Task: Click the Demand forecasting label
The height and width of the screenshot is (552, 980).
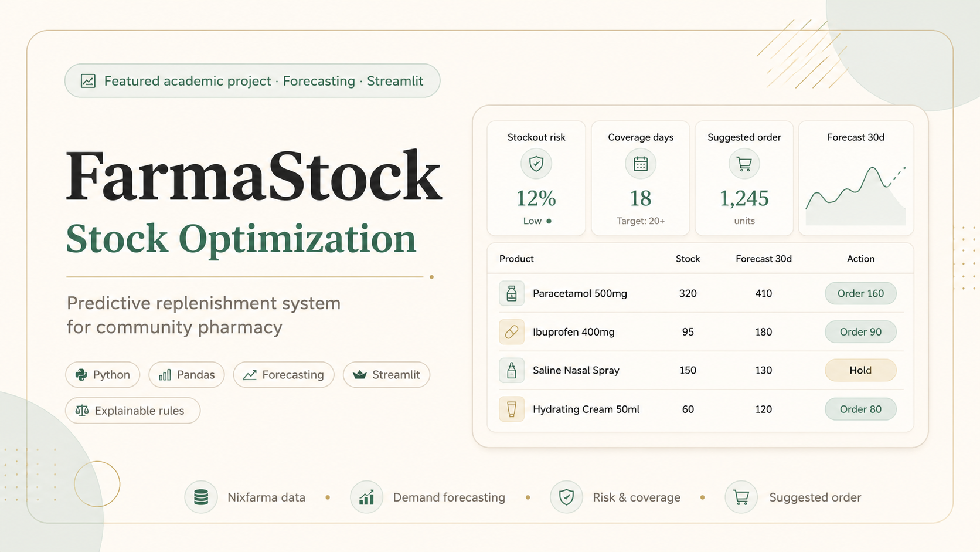Action: click(x=449, y=497)
